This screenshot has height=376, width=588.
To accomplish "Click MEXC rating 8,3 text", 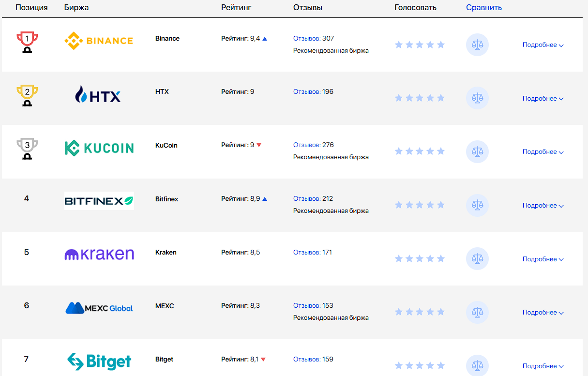I will click(x=241, y=305).
